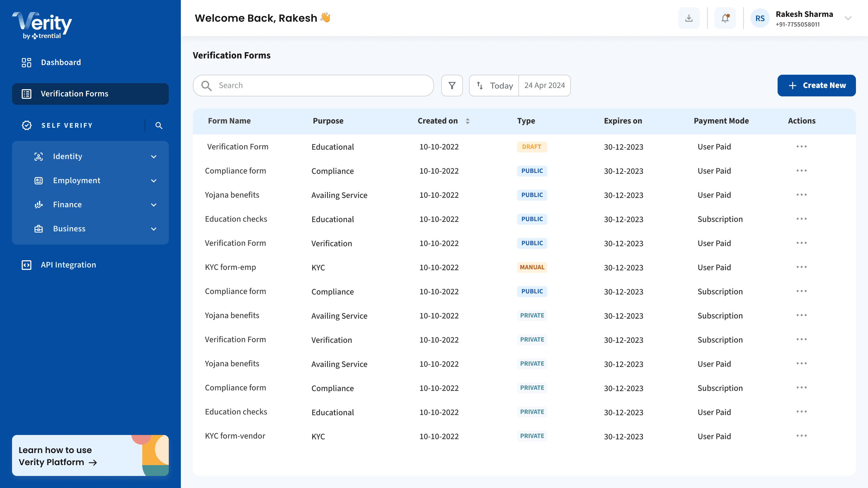Open the Rakesh Sharma account dropdown
The image size is (868, 488).
click(x=848, y=18)
